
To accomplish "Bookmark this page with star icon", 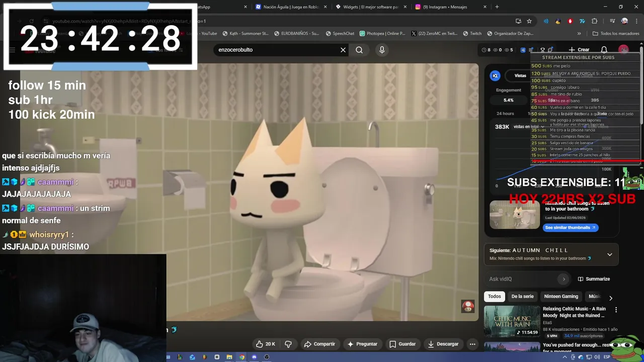I will (529, 21).
